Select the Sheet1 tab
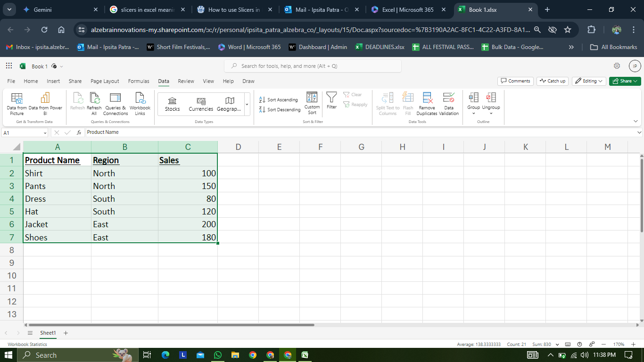 (48, 333)
